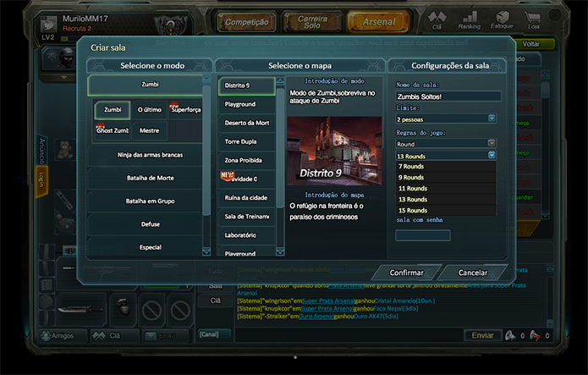This screenshot has height=375, width=588.
Task: Select the Ruína da cidade map
Action: click(x=247, y=198)
